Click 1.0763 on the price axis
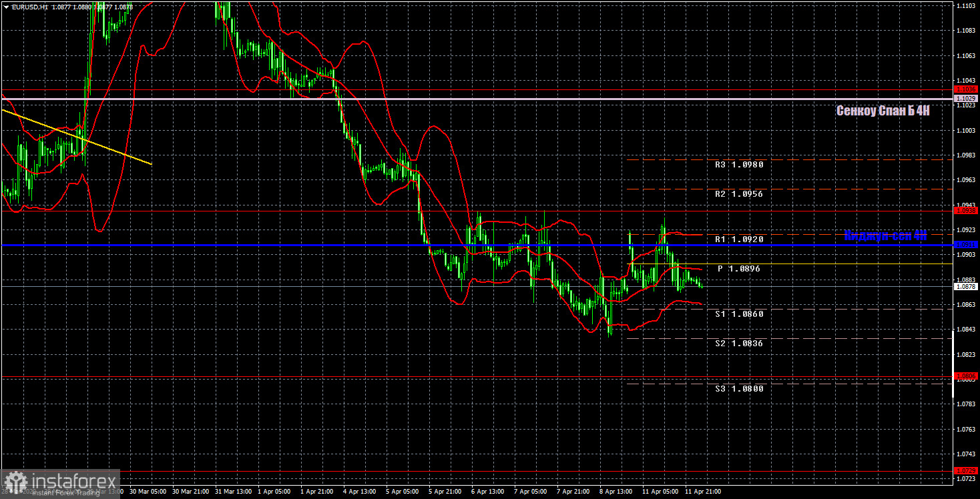Image resolution: width=980 pixels, height=499 pixels. coord(966,429)
